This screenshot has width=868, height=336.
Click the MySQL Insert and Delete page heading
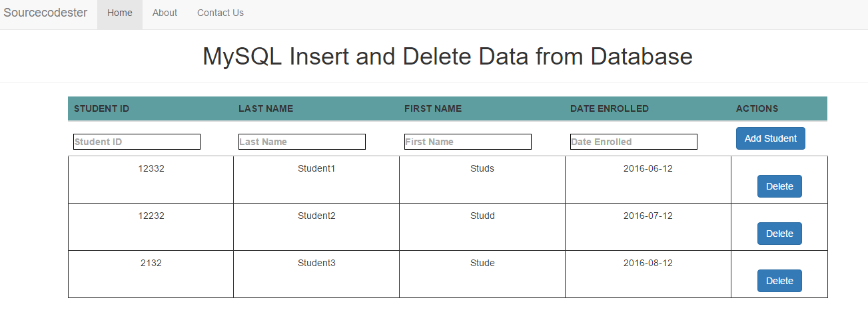click(448, 57)
